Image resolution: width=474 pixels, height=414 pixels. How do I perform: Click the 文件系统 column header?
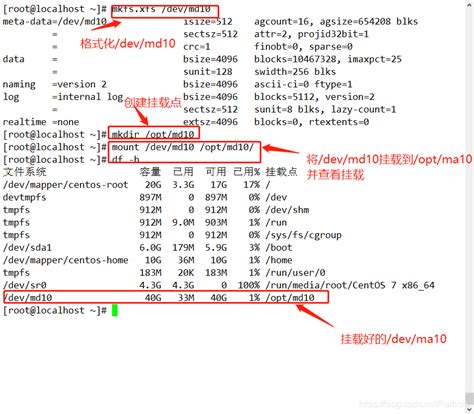point(24,172)
